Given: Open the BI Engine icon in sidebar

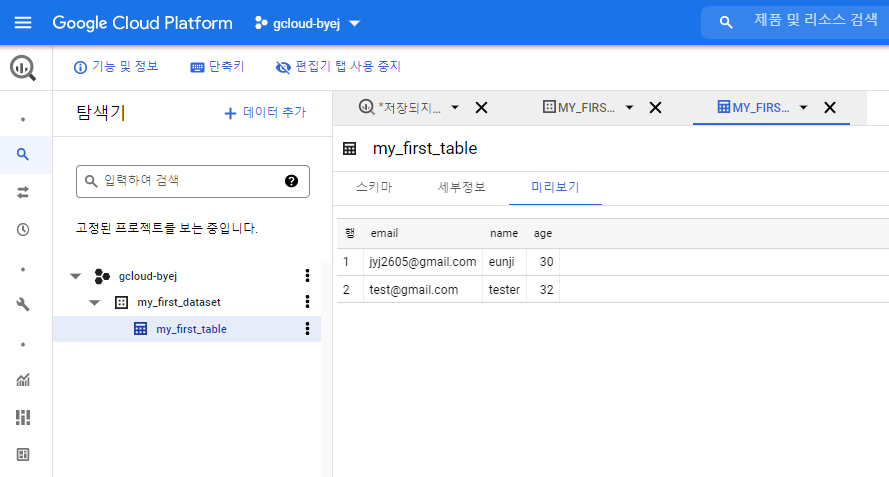Looking at the screenshot, I should pos(23,454).
